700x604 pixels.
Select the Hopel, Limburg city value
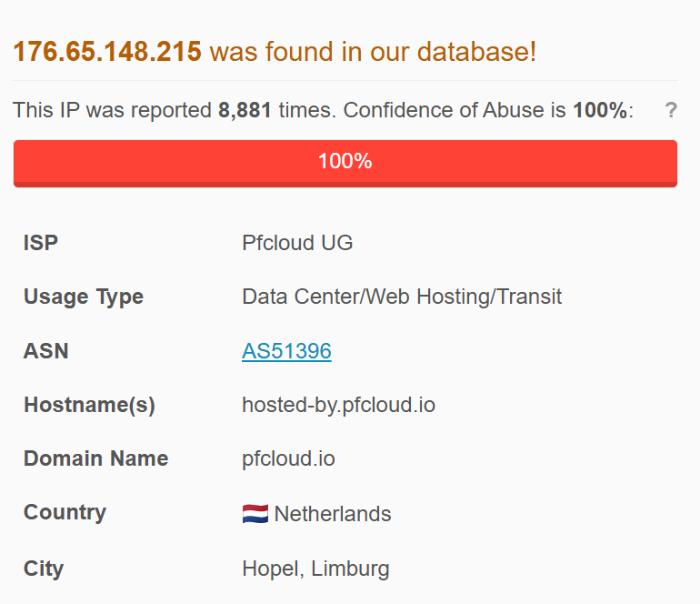point(315,569)
